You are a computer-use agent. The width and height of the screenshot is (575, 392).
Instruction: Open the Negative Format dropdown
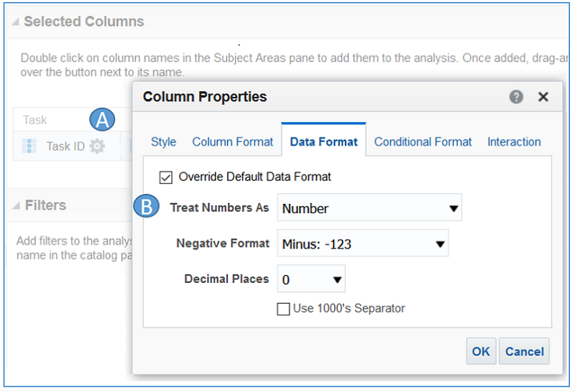click(x=362, y=244)
